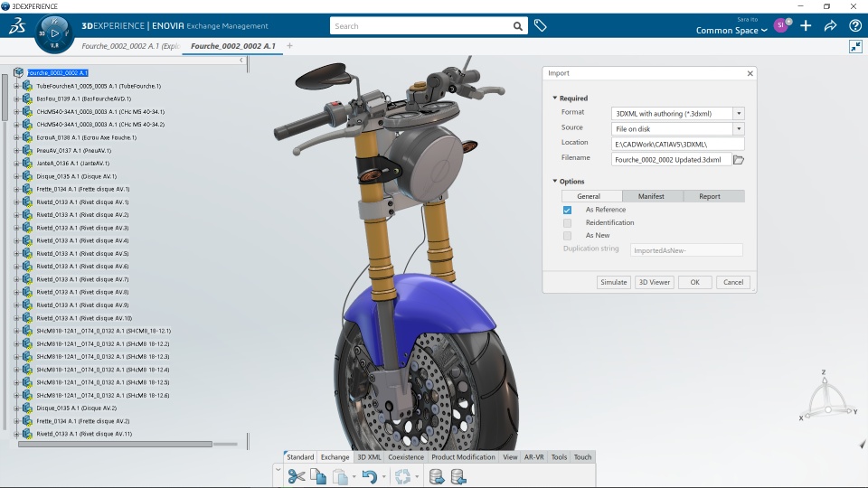Expand Rivetd_0133 (Rivet disque AV.5) node
The height and width of the screenshot is (488, 868).
(x=16, y=253)
